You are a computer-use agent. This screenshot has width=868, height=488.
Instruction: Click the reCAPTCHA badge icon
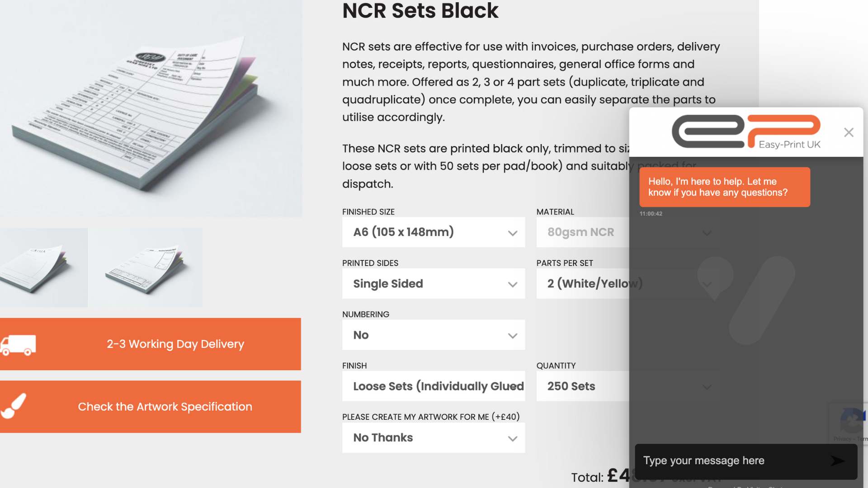852,421
